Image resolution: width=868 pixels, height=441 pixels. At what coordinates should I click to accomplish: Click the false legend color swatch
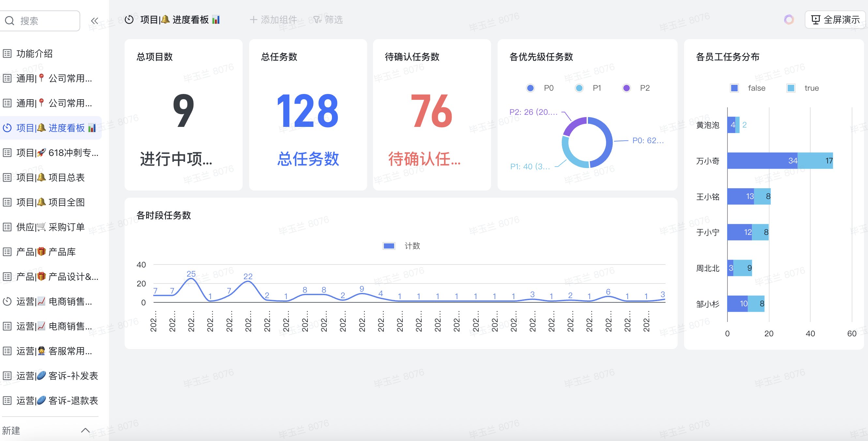tap(734, 88)
